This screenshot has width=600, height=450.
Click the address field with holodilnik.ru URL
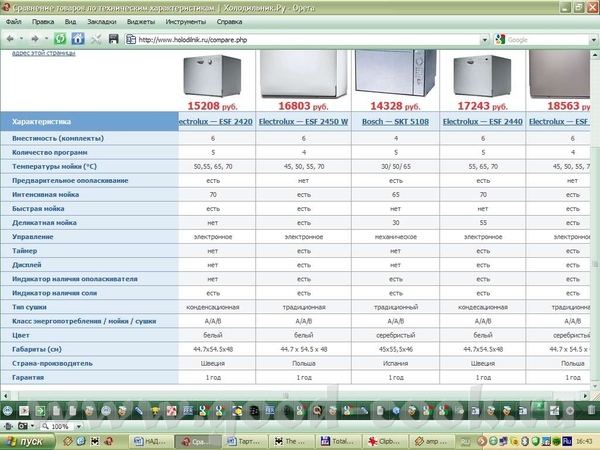pyautogui.click(x=308, y=39)
